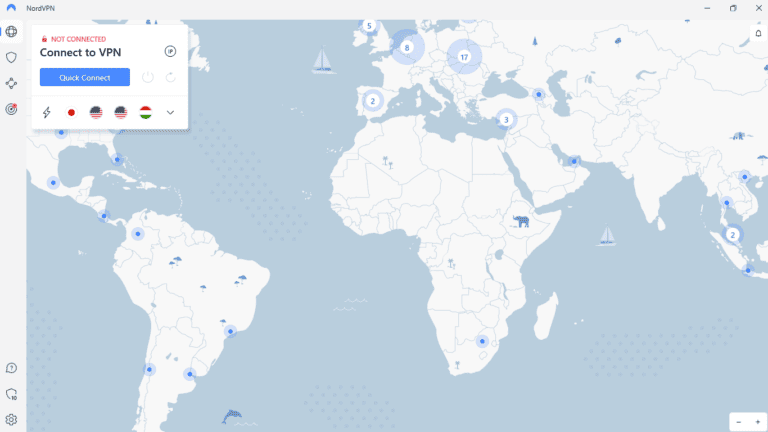Click the cluster labeled 2 in Southeast Asia
Screen dimensions: 768x432
(733, 235)
